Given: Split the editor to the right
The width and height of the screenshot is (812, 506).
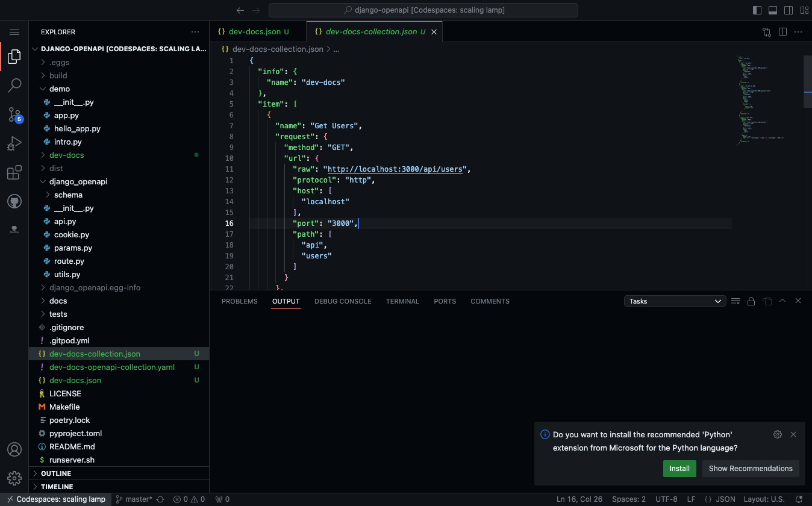Looking at the screenshot, I should coord(782,32).
